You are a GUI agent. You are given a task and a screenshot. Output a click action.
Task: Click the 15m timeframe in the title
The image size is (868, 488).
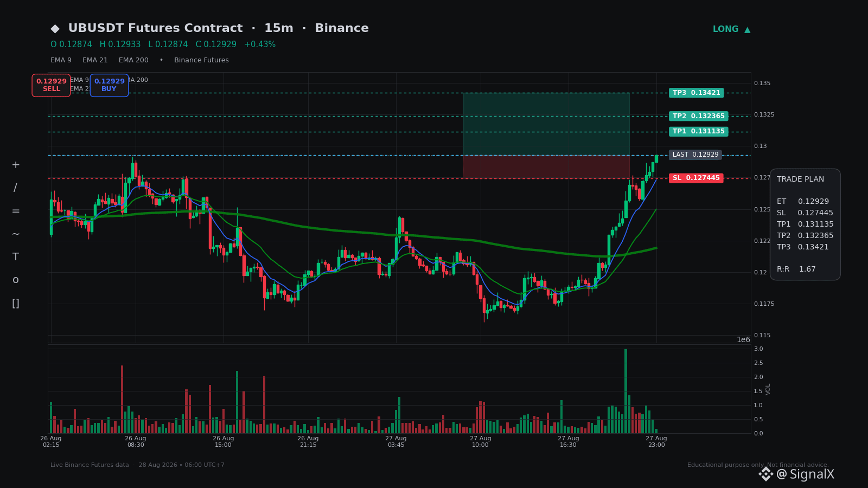click(x=279, y=28)
